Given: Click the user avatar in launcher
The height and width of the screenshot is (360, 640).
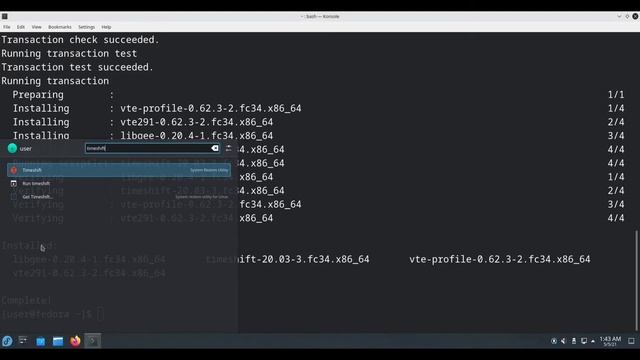Looking at the screenshot, I should click(x=12, y=148).
